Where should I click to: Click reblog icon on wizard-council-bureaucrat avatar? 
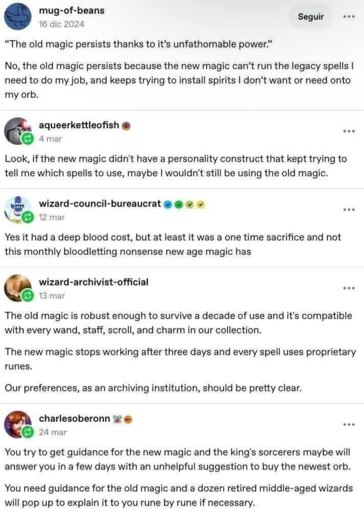click(28, 217)
